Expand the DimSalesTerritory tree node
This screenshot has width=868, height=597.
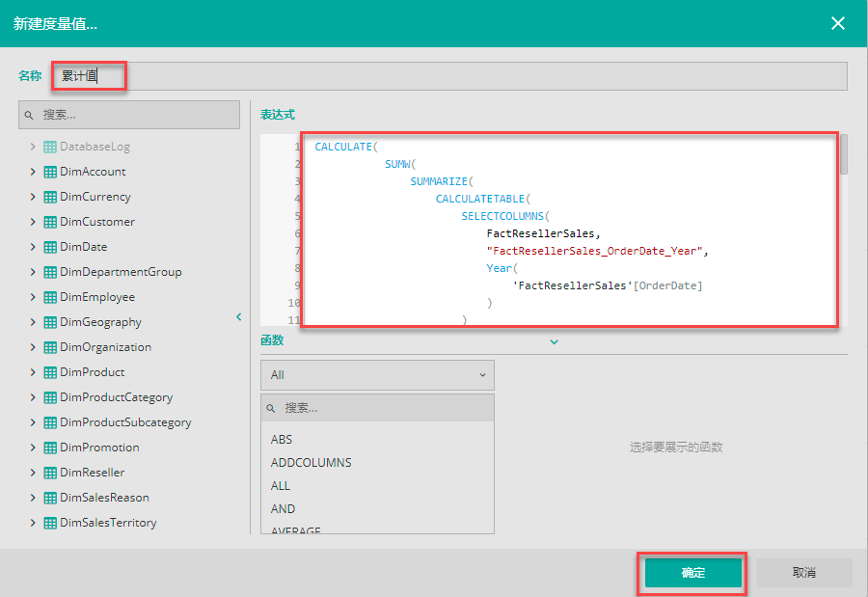33,523
